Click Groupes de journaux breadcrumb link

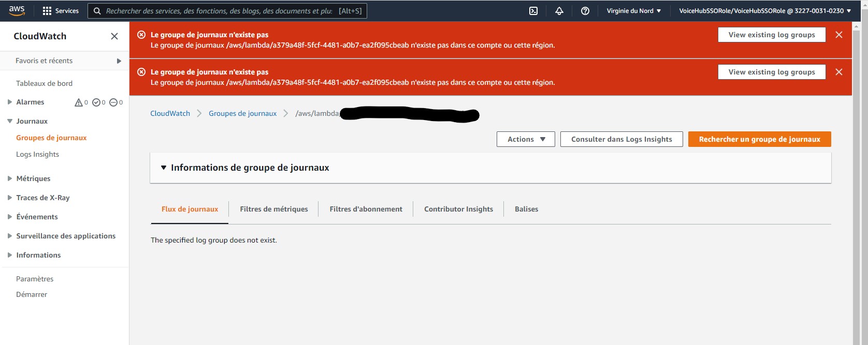pyautogui.click(x=242, y=113)
